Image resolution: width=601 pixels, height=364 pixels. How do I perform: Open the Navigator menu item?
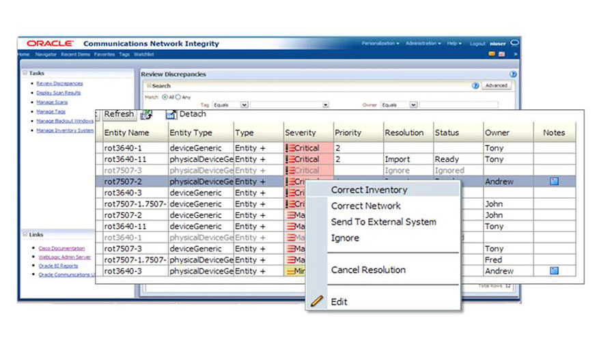click(46, 55)
